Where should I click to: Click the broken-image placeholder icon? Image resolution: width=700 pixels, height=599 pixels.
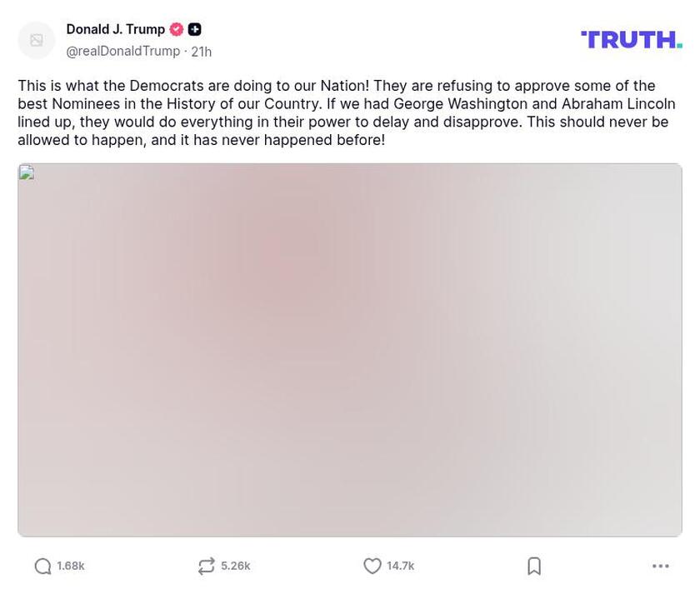pos(26,173)
